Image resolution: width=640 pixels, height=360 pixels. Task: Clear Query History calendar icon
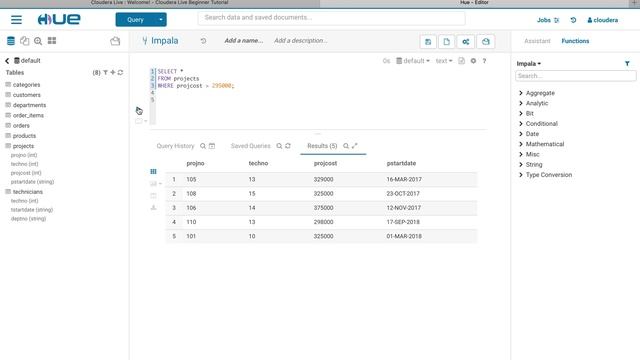(212, 146)
